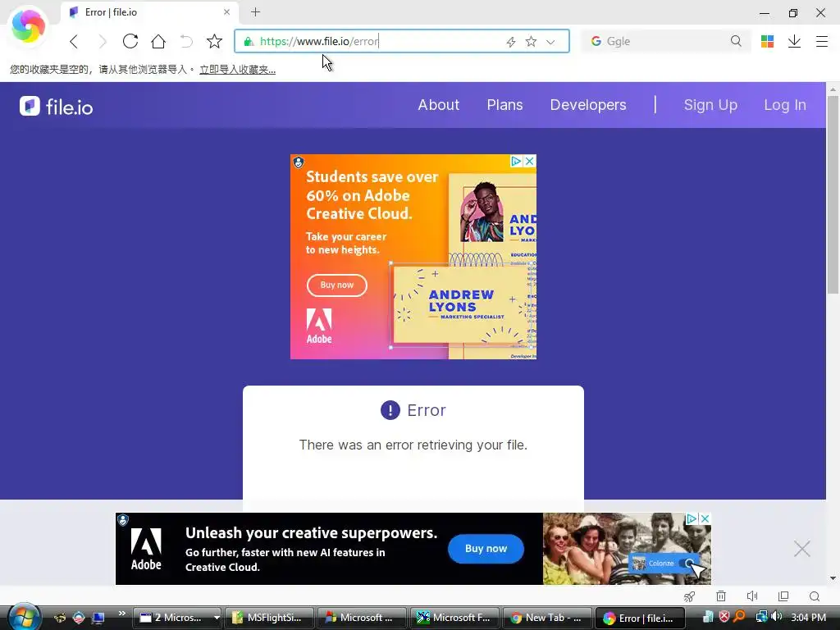Open the Plans page
The width and height of the screenshot is (840, 630).
pos(504,105)
